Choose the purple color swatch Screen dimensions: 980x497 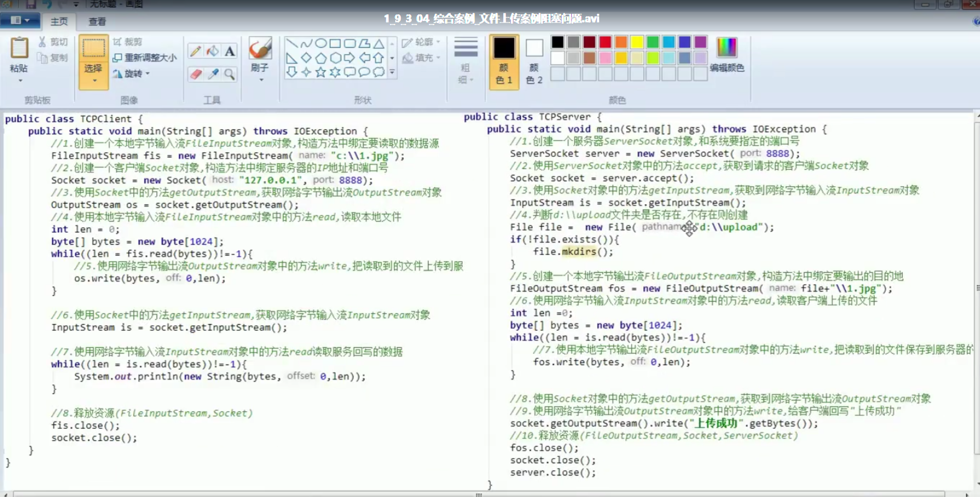(x=701, y=42)
